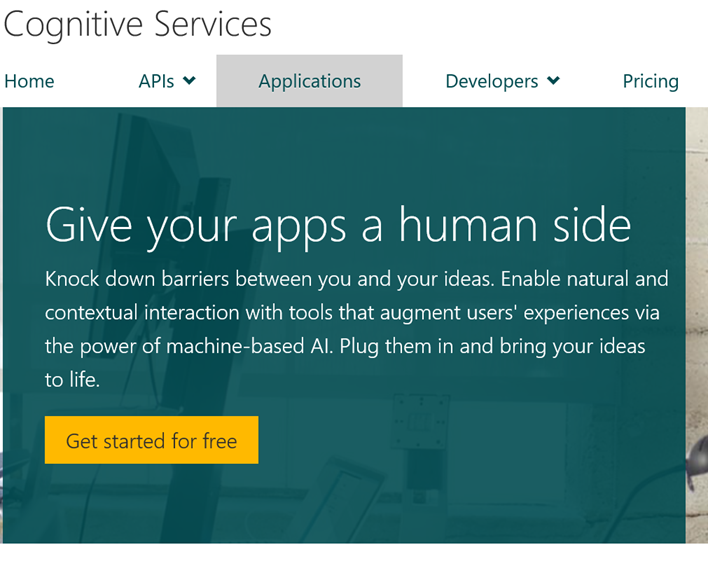This screenshot has width=708, height=573.
Task: Open the Pricing page link
Action: (x=651, y=82)
